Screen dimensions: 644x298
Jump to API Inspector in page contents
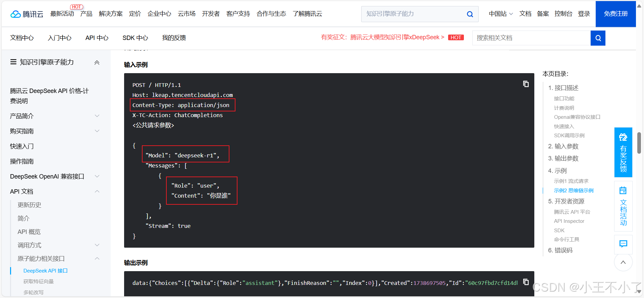click(569, 221)
